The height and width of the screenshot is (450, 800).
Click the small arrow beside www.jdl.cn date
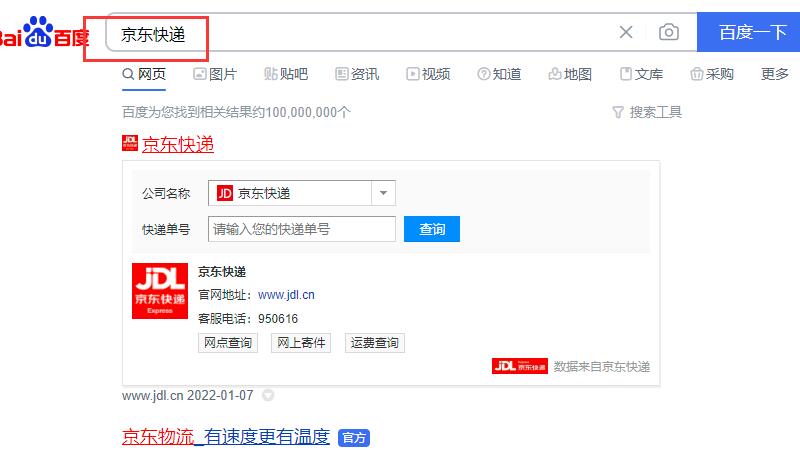(267, 395)
